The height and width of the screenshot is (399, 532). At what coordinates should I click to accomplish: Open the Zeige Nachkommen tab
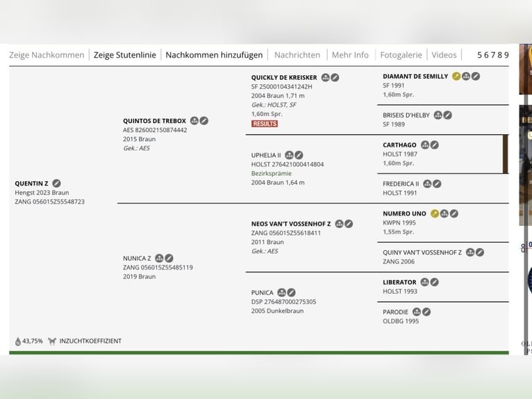tap(47, 55)
